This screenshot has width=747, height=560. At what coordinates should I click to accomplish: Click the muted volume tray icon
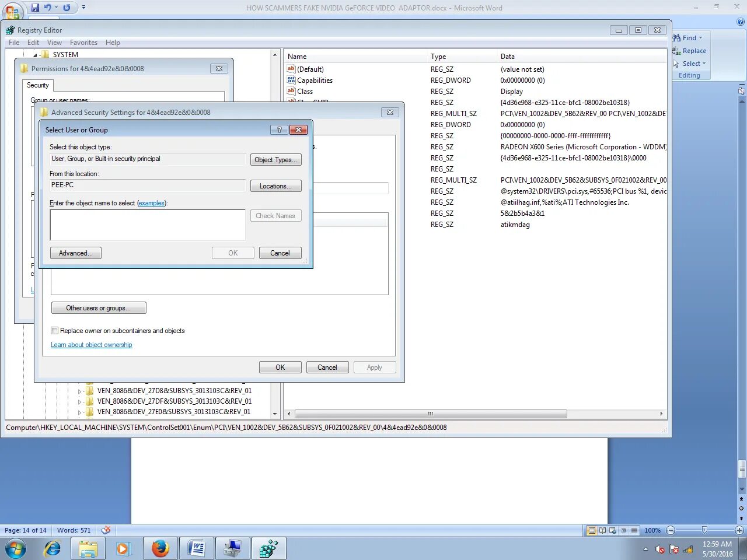[660, 549]
